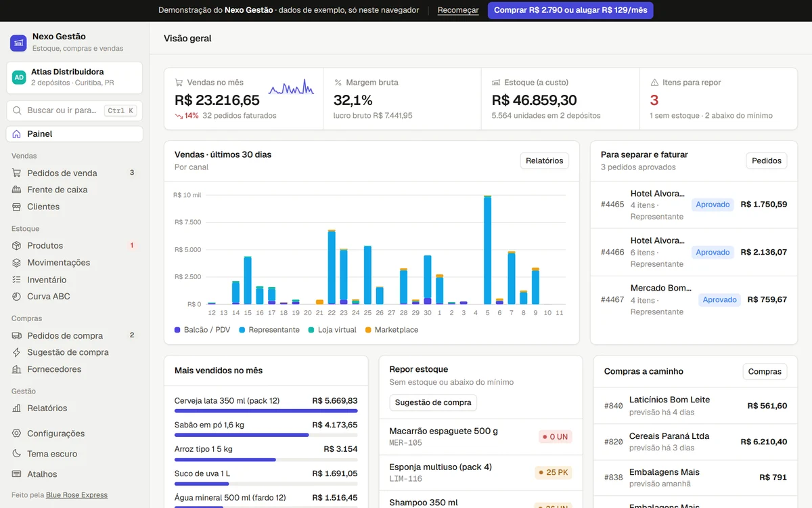Click the Produtos tag icon
Image resolution: width=812 pixels, height=508 pixels.
tap(17, 245)
